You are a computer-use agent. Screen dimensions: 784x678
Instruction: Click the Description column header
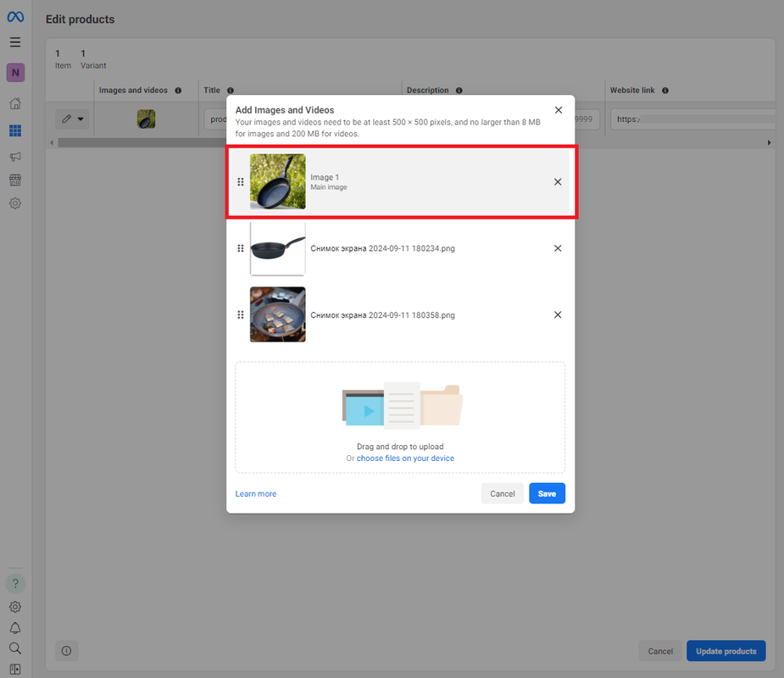(427, 91)
